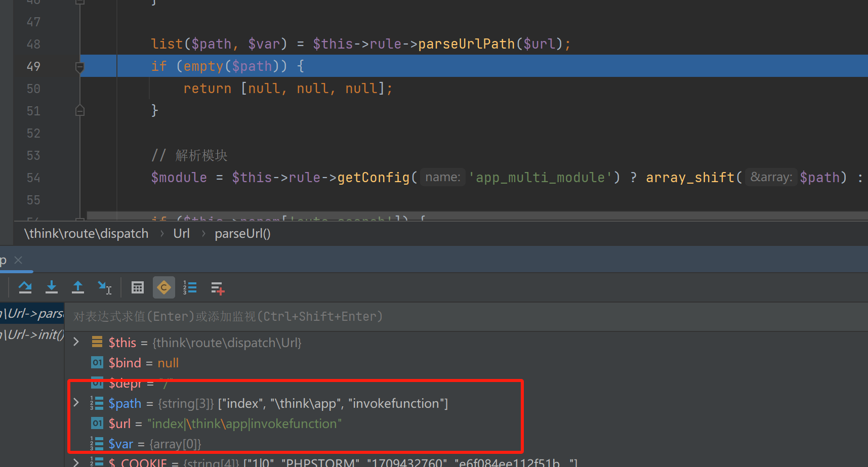Toggle the orange C constants icon

pos(164,288)
